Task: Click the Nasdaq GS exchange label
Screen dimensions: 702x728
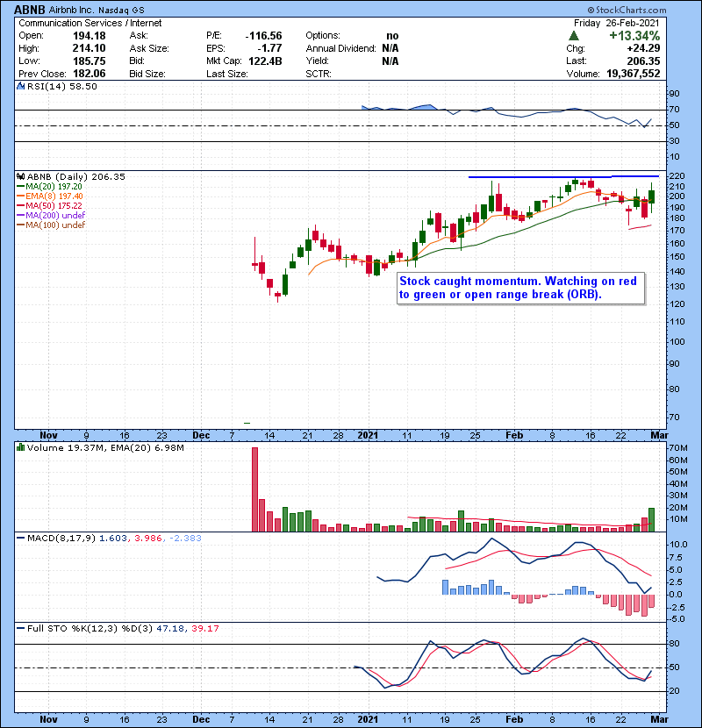Action: pos(121,10)
